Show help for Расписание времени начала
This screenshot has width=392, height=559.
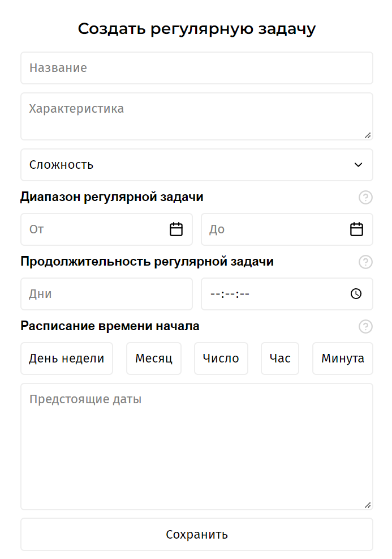click(x=365, y=326)
